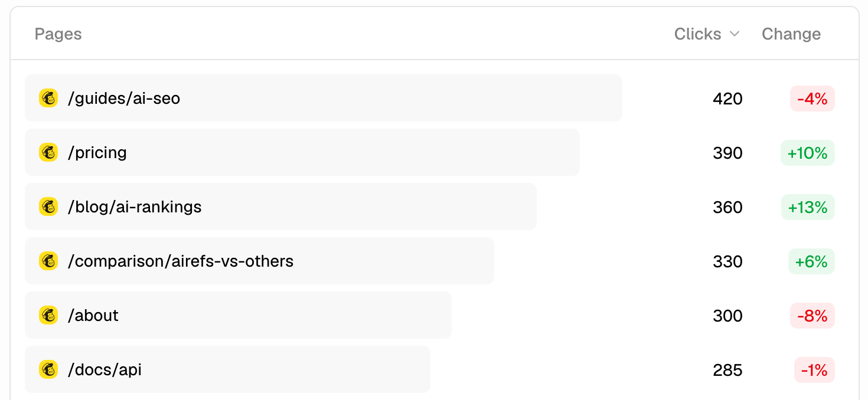
Task: Click the yellow icon beside /docs/api
Action: (x=48, y=369)
